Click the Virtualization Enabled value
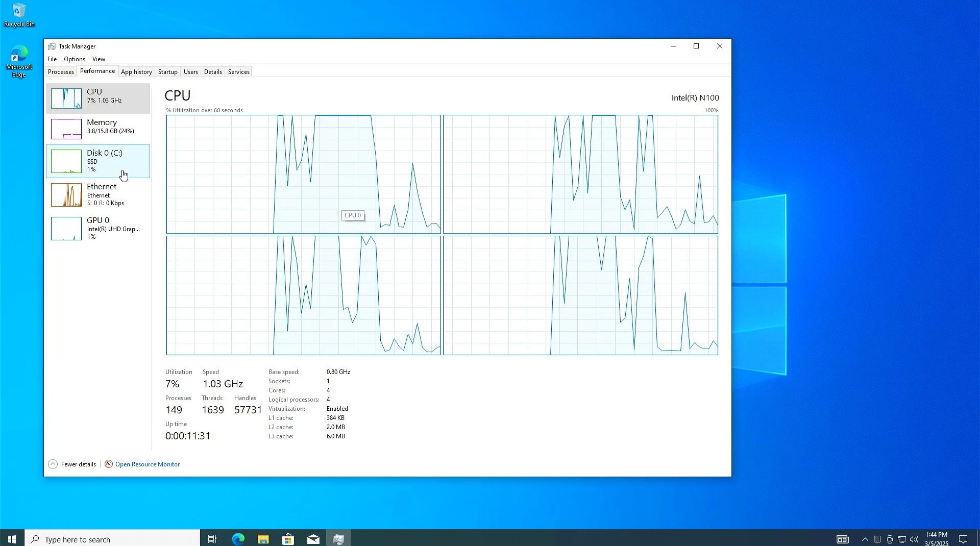980x546 pixels. tap(337, 409)
